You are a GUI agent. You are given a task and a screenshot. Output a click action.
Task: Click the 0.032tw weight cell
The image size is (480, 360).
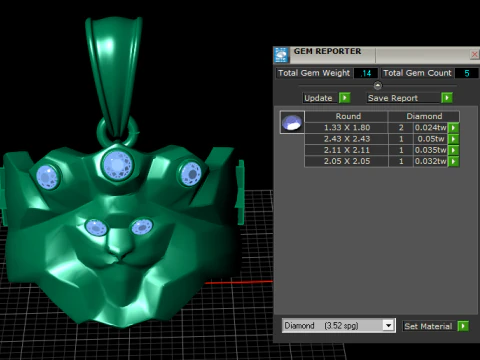click(430, 161)
